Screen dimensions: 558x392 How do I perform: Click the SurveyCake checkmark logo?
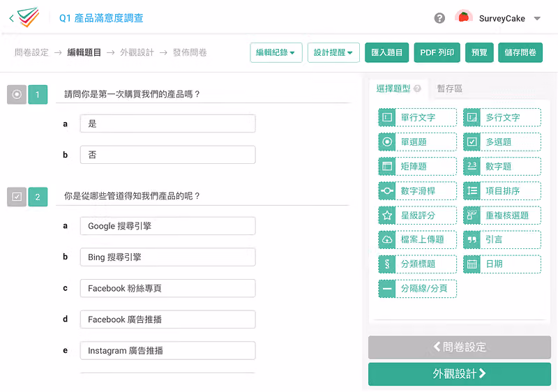coord(29,17)
